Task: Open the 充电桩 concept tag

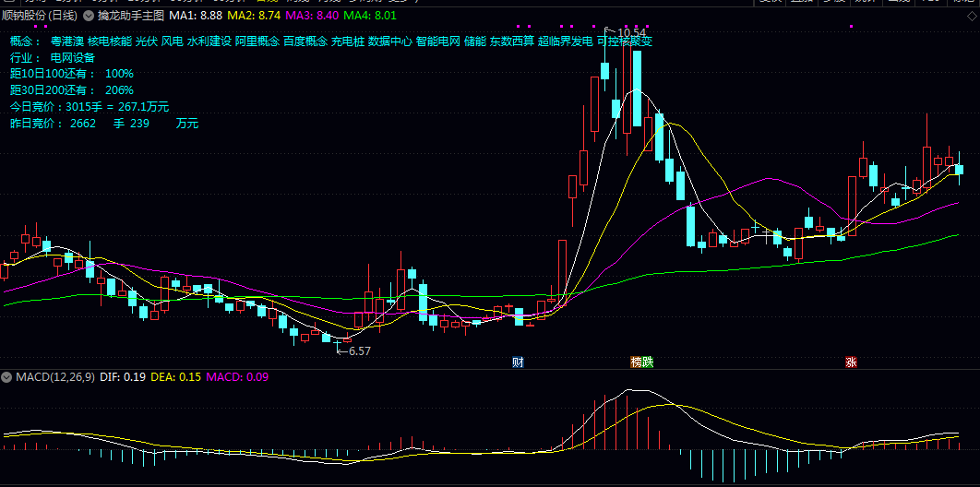Action: (x=348, y=42)
